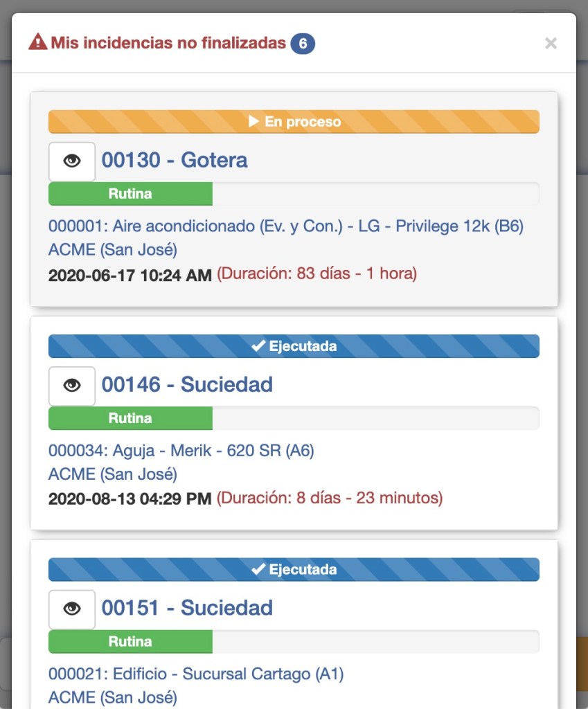Open incident title 00146 - Suciedad
Image resolution: width=588 pixels, height=709 pixels.
(187, 385)
